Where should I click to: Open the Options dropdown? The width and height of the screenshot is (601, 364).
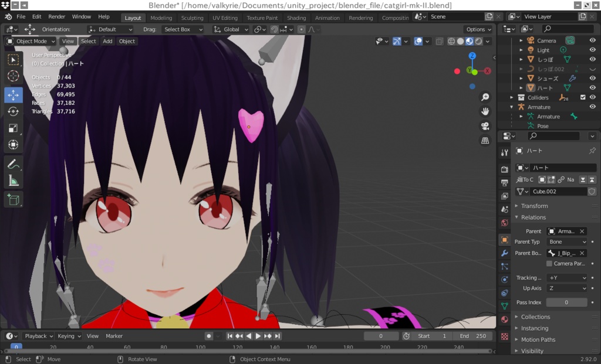478,29
